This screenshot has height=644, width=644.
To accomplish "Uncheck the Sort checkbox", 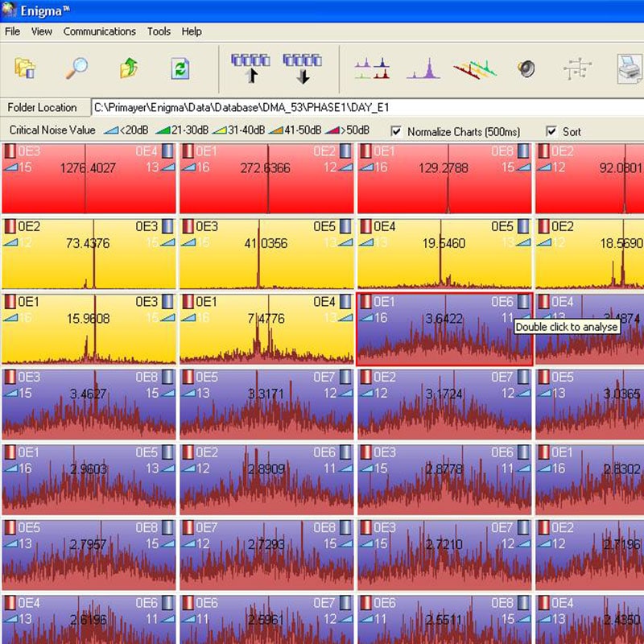I will click(x=551, y=131).
